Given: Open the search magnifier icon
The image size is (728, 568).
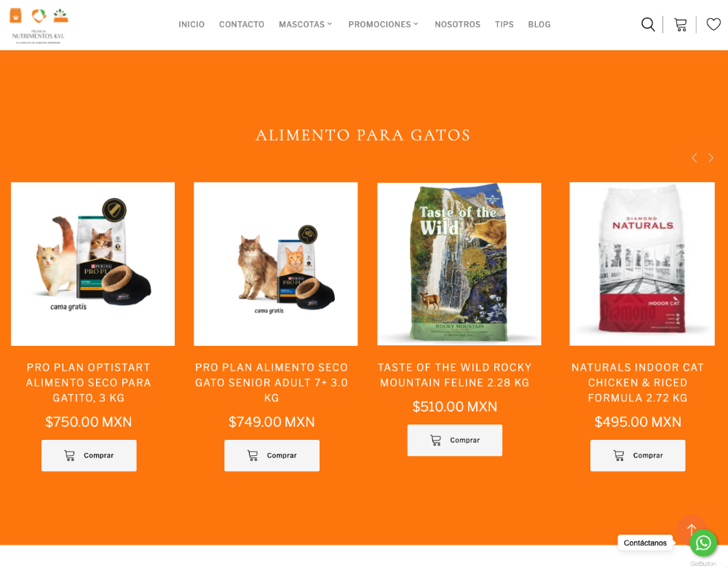Looking at the screenshot, I should tap(648, 24).
